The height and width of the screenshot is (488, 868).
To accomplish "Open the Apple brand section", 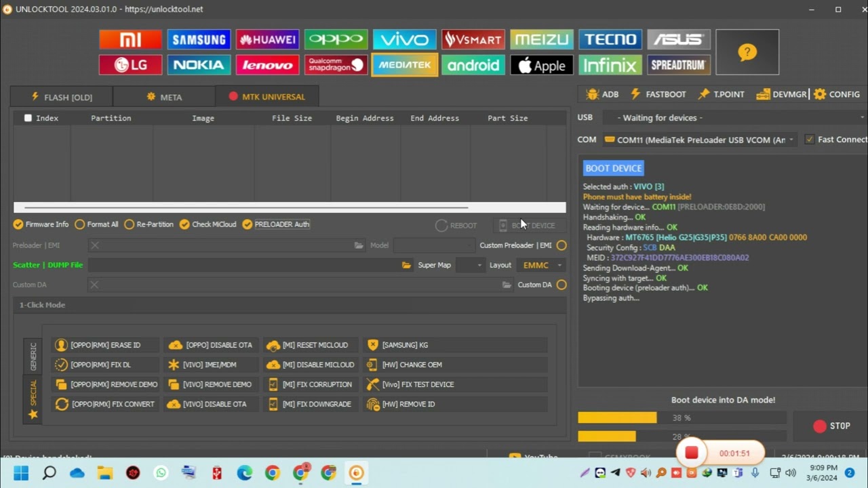I will tap(541, 65).
